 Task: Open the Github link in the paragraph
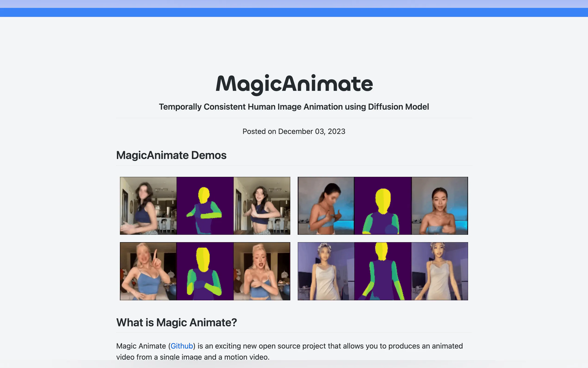(x=181, y=346)
